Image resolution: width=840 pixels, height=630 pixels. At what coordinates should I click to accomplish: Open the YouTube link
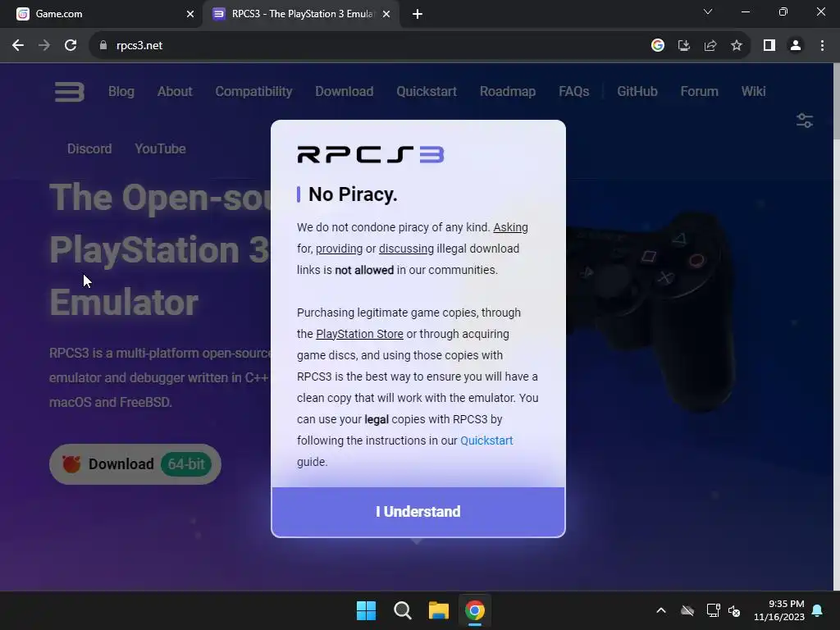[x=160, y=148]
